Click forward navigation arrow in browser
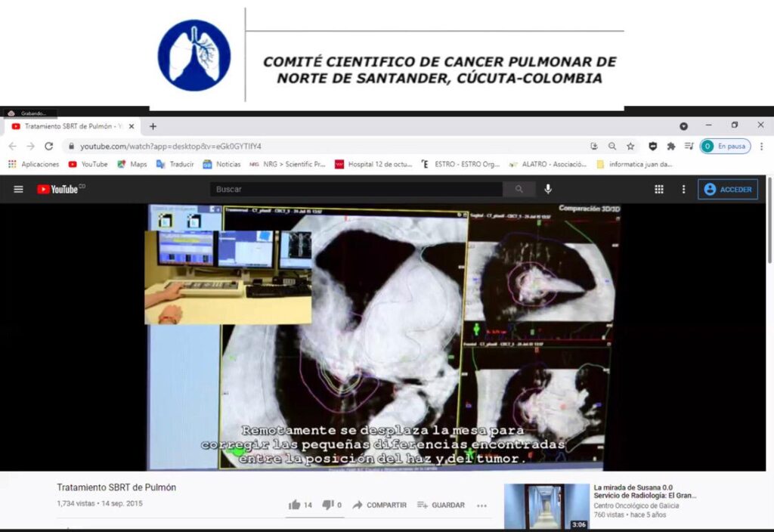Viewport: 774px width, 532px height. click(30, 146)
